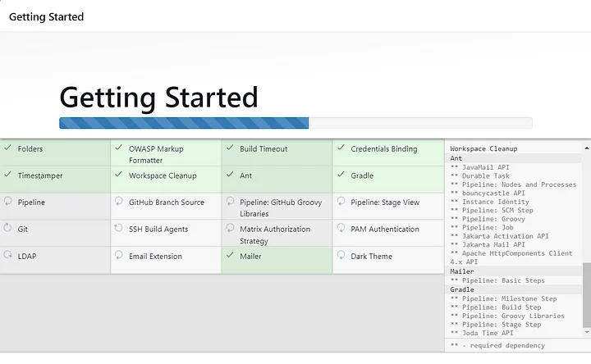The height and width of the screenshot is (364, 591).
Task: Select the GitHub Branch Source plugin name
Action: click(x=167, y=202)
